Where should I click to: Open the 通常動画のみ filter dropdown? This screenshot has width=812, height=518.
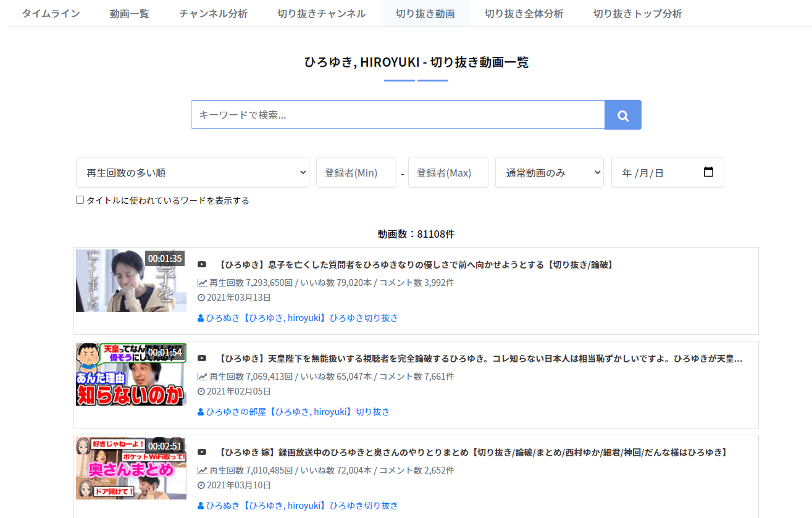(550, 172)
